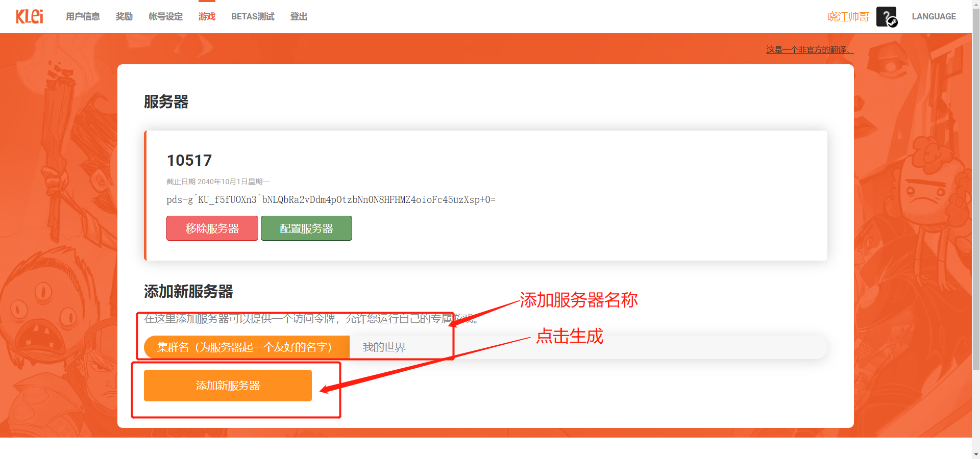
Task: Click the scrollbar down arrow
Action: click(975, 454)
